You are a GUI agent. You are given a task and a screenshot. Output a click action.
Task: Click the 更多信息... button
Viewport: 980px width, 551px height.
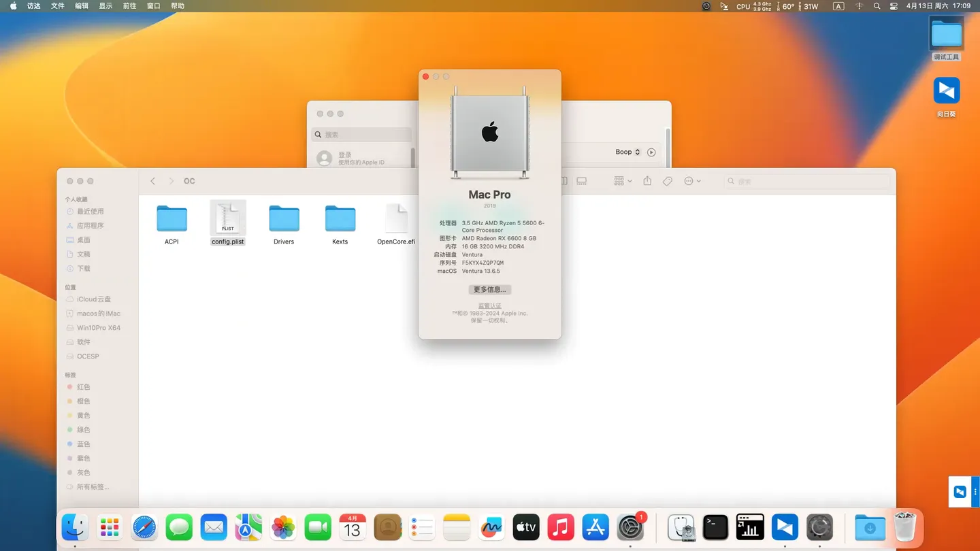(489, 290)
